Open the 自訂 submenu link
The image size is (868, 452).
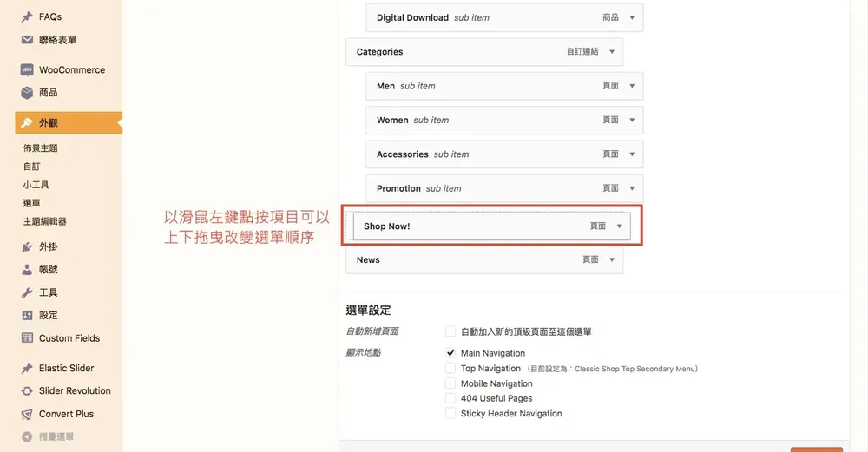31,167
